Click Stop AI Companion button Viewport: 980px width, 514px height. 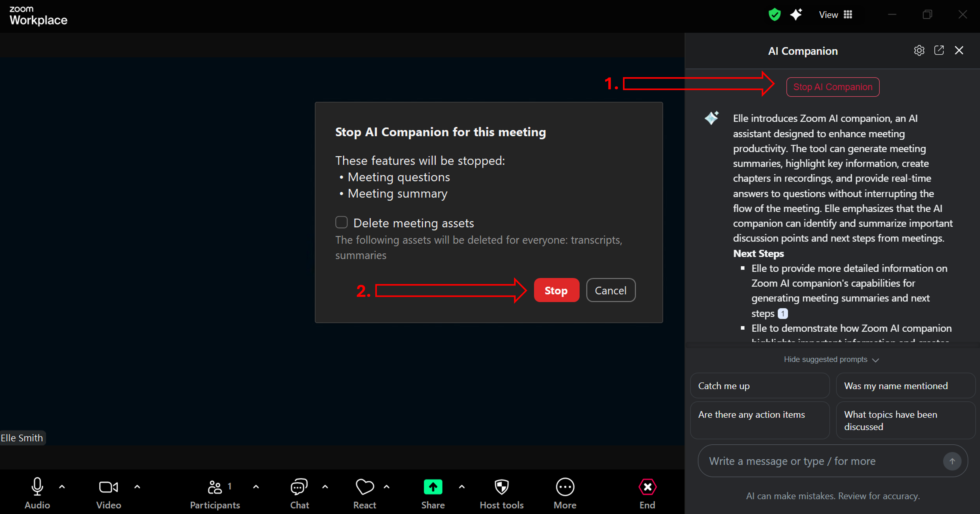coord(833,87)
